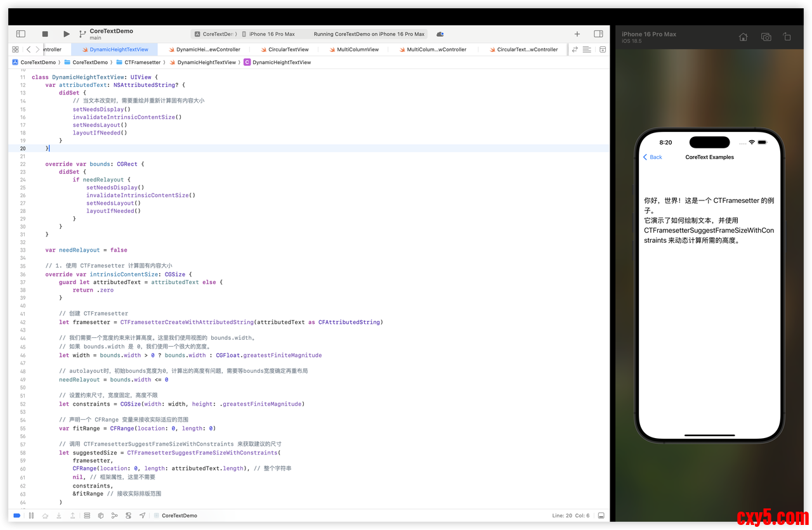812x530 pixels.
Task: Tap the Back button in the simulator app
Action: click(653, 157)
